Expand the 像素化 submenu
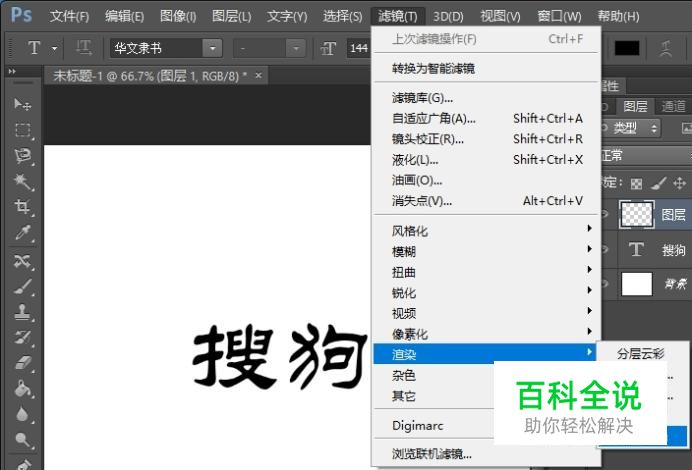The height and width of the screenshot is (470, 692). tap(485, 334)
